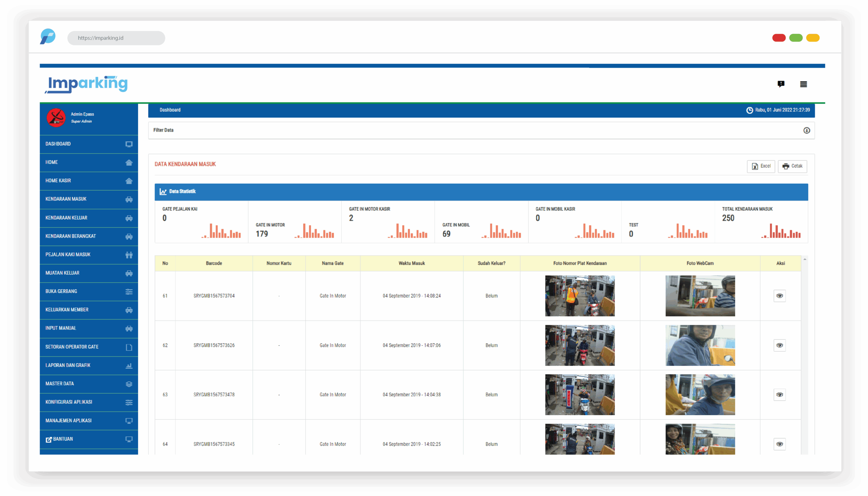The image size is (868, 496).
Task: Click the car icon beside Kendaraan Keluar
Action: (x=129, y=218)
